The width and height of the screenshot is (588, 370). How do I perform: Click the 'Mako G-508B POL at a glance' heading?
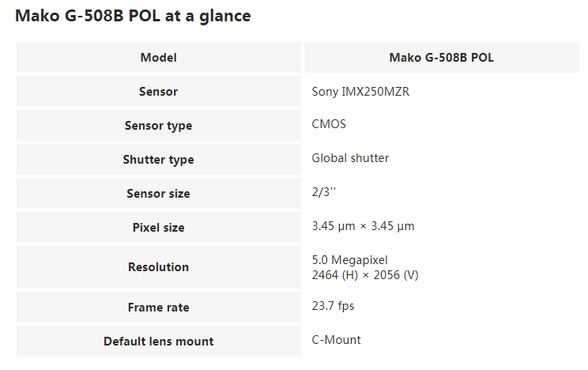pos(133,16)
